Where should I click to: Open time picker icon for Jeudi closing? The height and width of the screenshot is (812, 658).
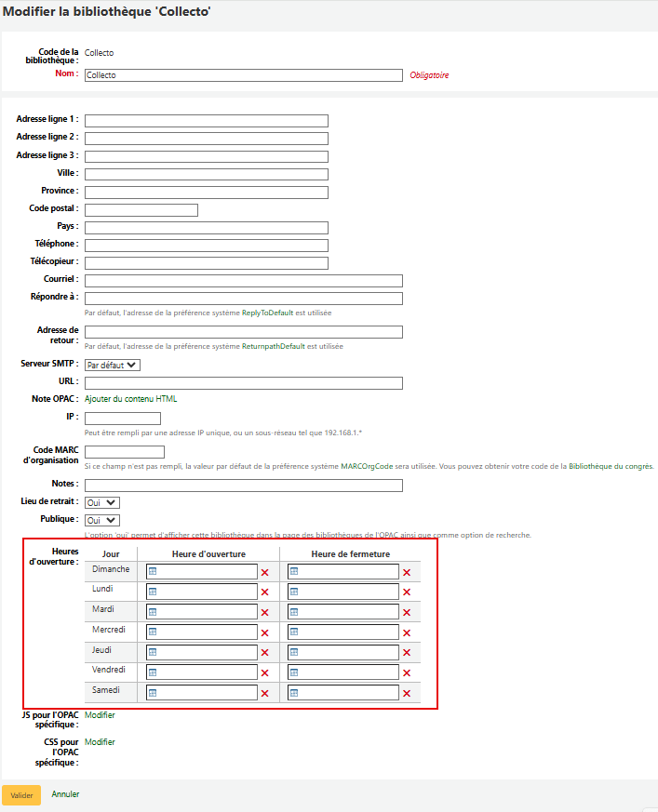click(294, 652)
